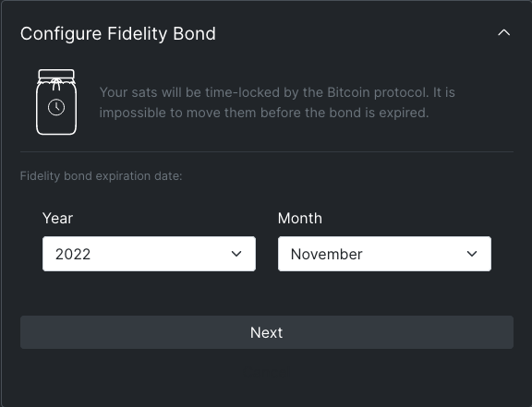Click the 2022 value in Year field

pyautogui.click(x=73, y=254)
